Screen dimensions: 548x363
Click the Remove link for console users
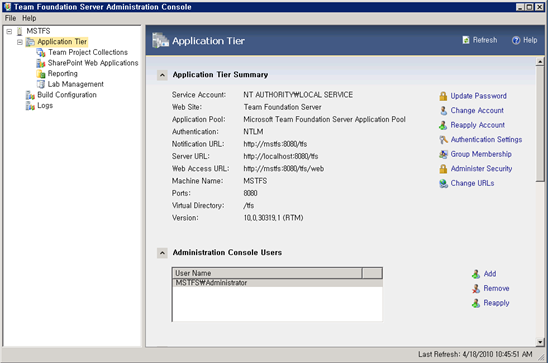pos(496,289)
